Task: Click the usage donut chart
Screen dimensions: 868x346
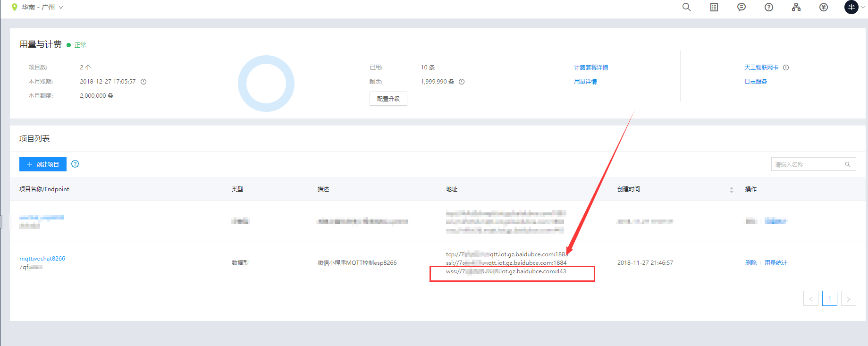Action: pos(266,84)
